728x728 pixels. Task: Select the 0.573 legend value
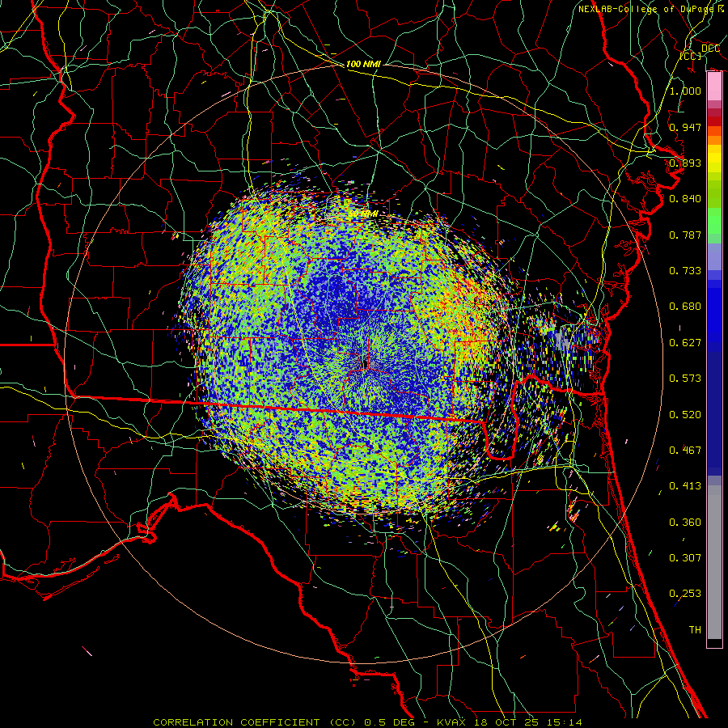[x=685, y=379]
